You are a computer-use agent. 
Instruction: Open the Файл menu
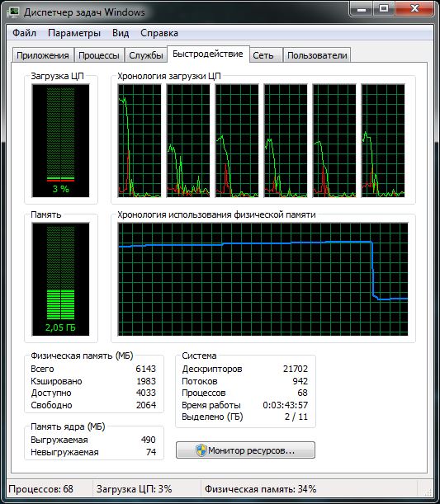[x=24, y=33]
